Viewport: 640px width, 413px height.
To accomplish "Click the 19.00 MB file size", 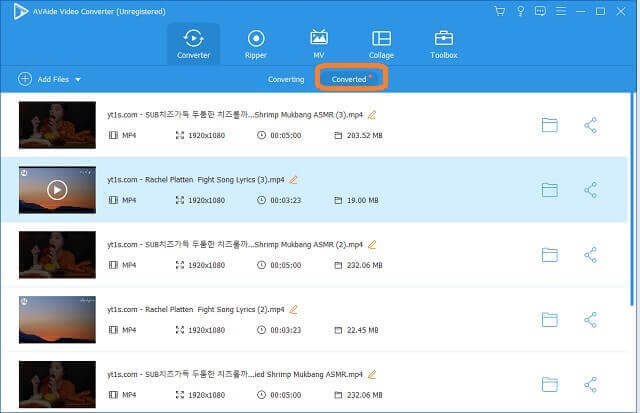I will (362, 200).
